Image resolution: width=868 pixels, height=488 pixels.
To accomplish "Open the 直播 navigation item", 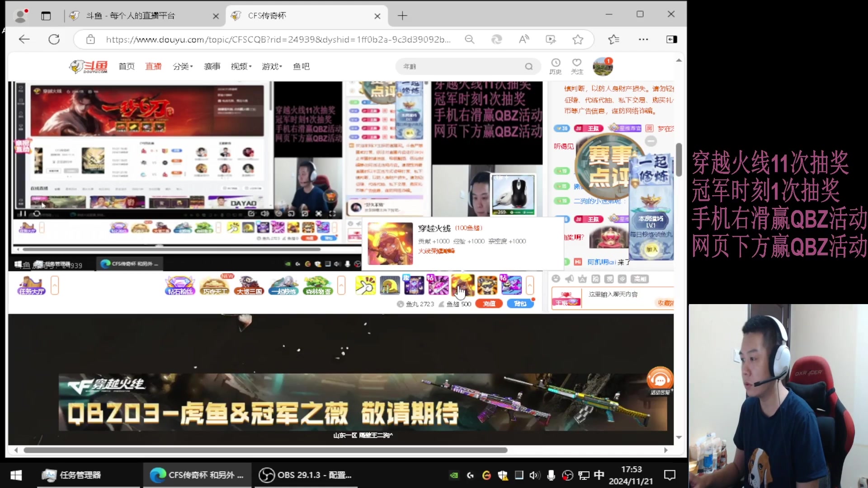I will pos(153,66).
